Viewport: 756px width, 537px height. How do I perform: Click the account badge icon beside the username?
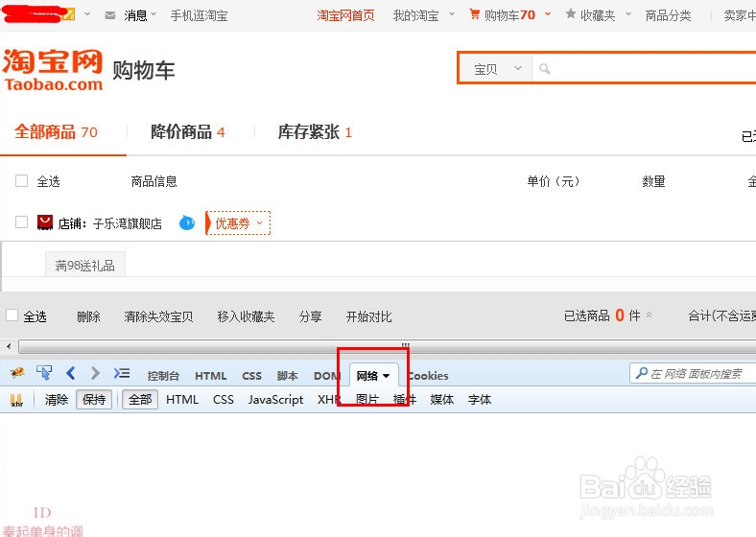pyautogui.click(x=69, y=14)
